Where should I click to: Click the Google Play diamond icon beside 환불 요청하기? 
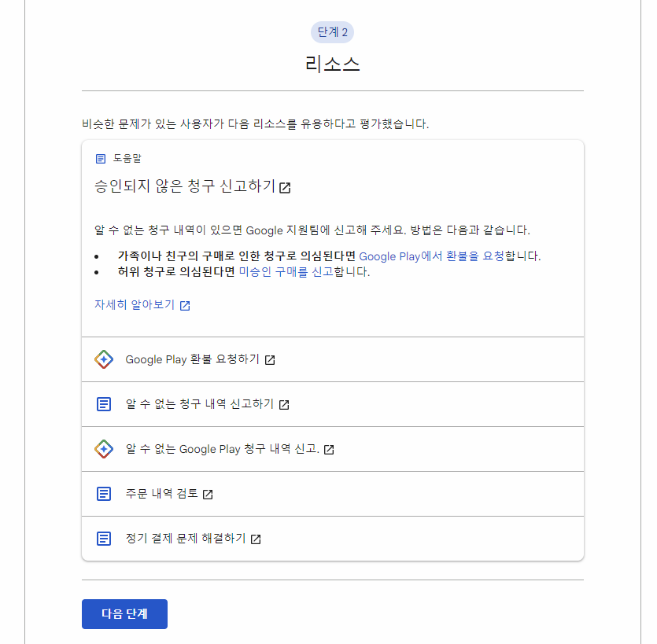click(103, 359)
